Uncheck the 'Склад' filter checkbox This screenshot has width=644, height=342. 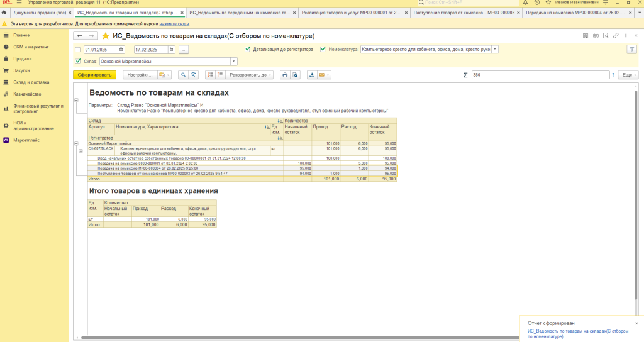pos(77,62)
